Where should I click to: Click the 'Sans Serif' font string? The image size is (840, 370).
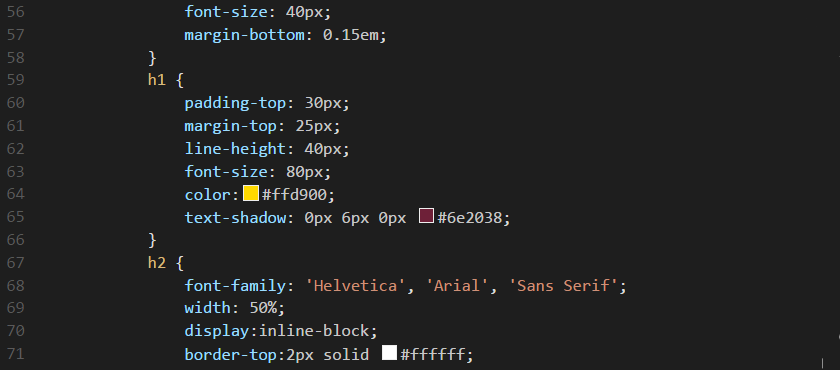pos(564,285)
